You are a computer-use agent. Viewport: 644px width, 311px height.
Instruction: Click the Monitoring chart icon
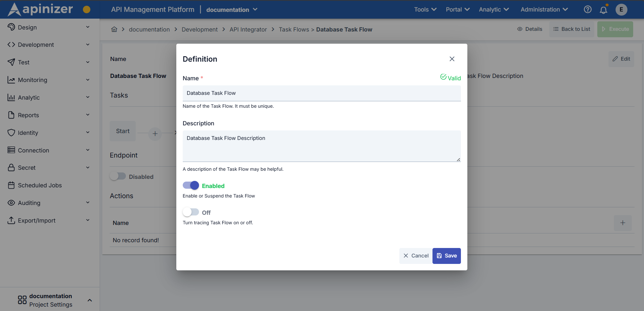pos(12,80)
